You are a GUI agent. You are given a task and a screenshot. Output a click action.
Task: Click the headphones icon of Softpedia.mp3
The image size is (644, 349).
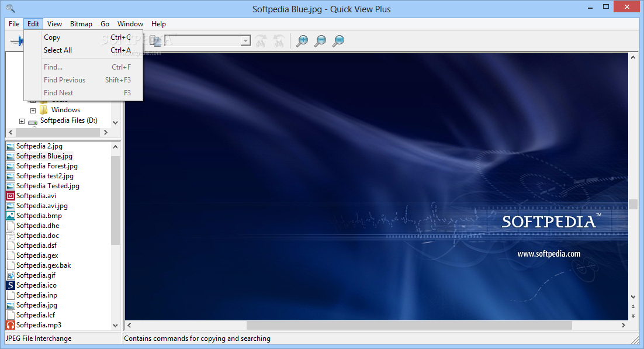(11, 325)
